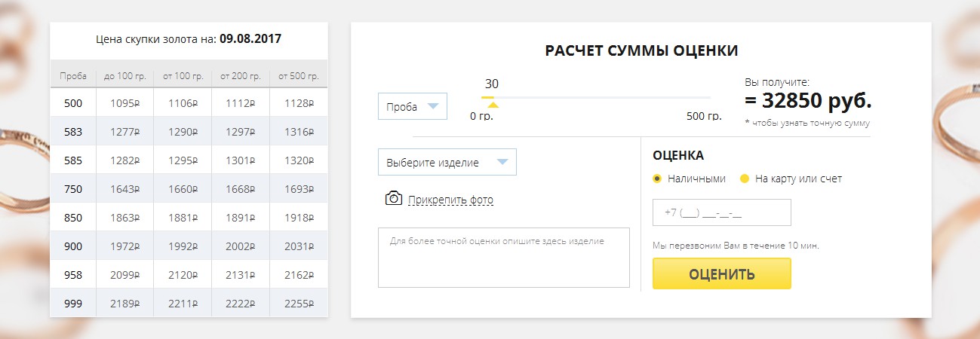Select the 999 purity row label

(73, 304)
